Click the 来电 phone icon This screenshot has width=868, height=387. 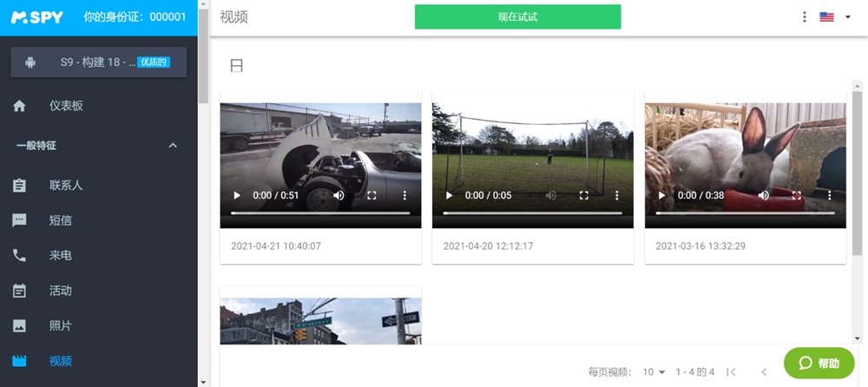click(19, 255)
